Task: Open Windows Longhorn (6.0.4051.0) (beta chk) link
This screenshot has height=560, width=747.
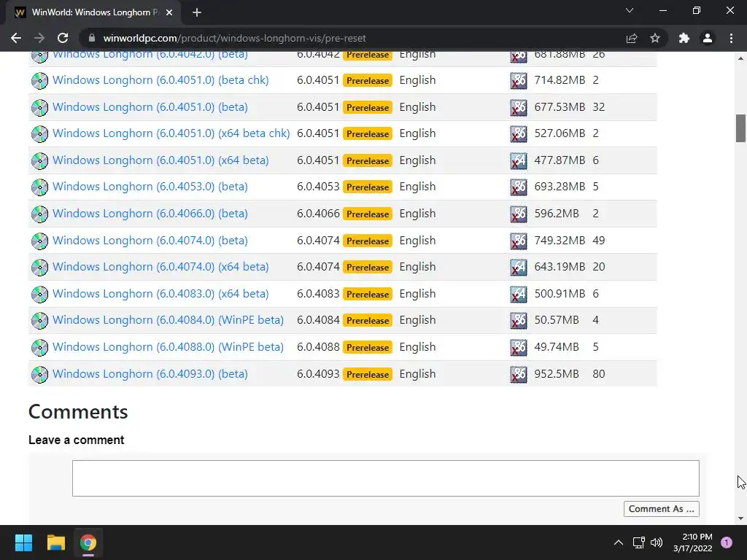Action: (x=160, y=80)
